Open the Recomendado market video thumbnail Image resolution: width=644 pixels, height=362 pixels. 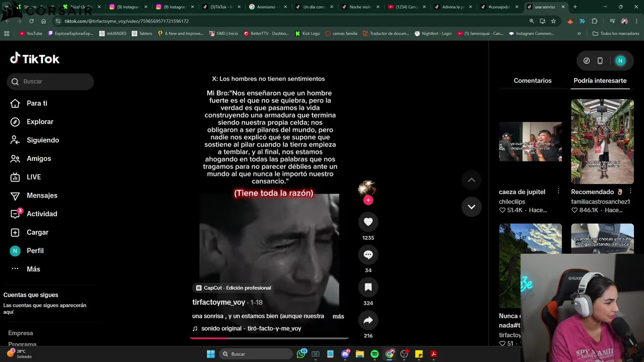click(602, 141)
